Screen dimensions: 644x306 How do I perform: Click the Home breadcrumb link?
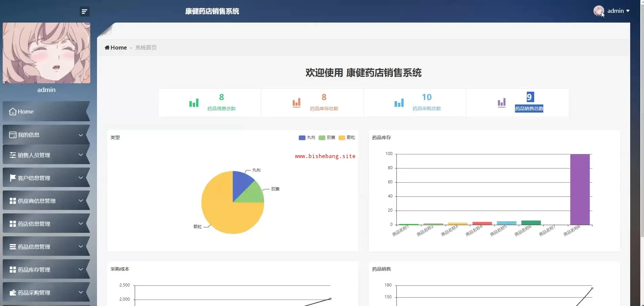coord(119,48)
